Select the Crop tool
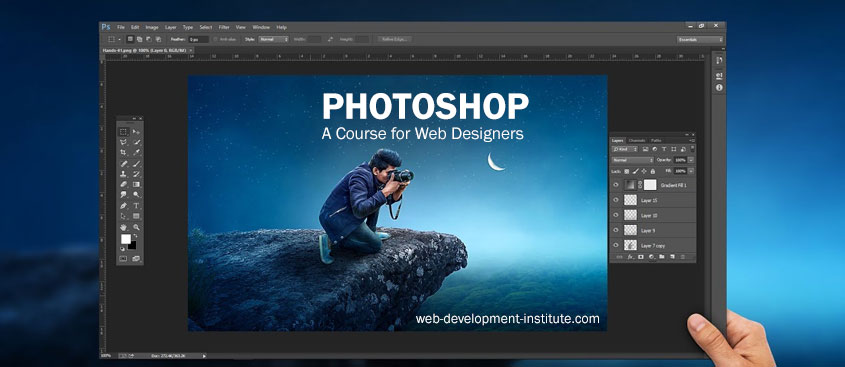Image resolution: width=845 pixels, height=367 pixels. [x=123, y=152]
